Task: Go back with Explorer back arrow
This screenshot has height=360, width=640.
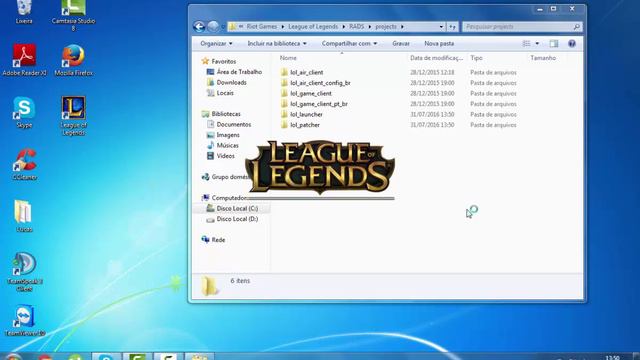Action: [199, 27]
